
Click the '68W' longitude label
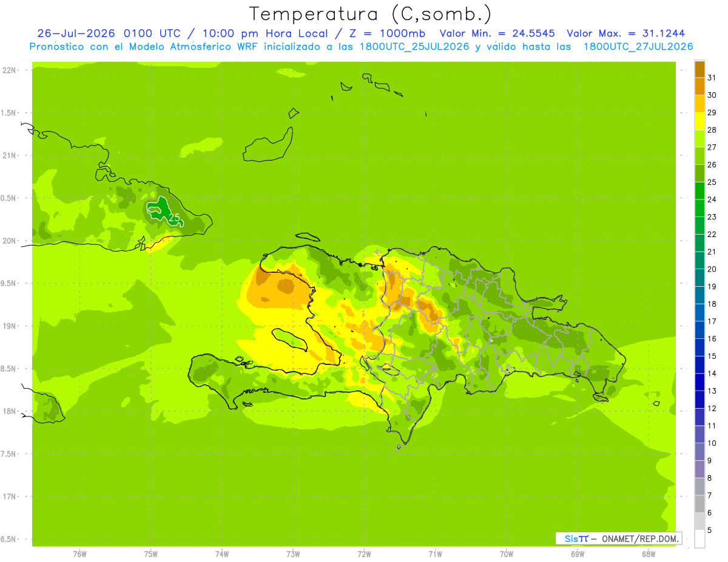point(649,554)
